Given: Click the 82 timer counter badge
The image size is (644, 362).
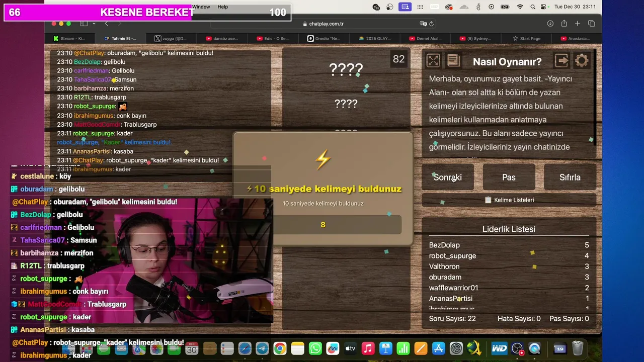Looking at the screenshot, I should tap(398, 59).
